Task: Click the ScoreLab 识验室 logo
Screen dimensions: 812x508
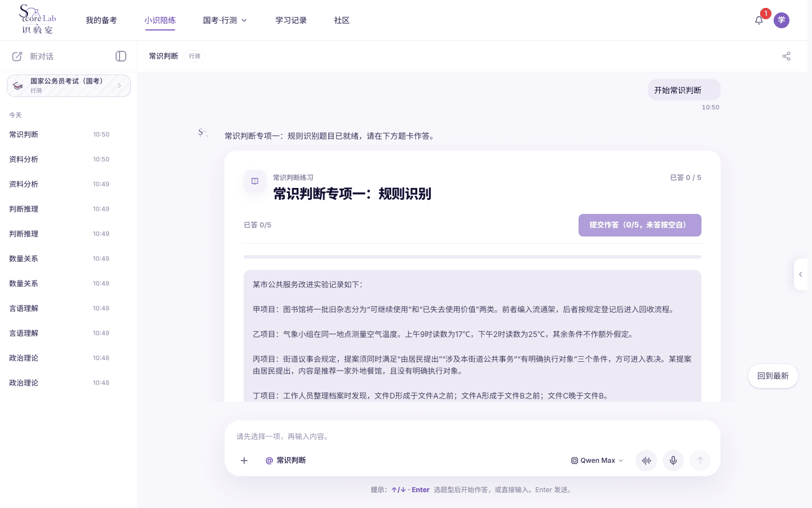Action: click(38, 20)
